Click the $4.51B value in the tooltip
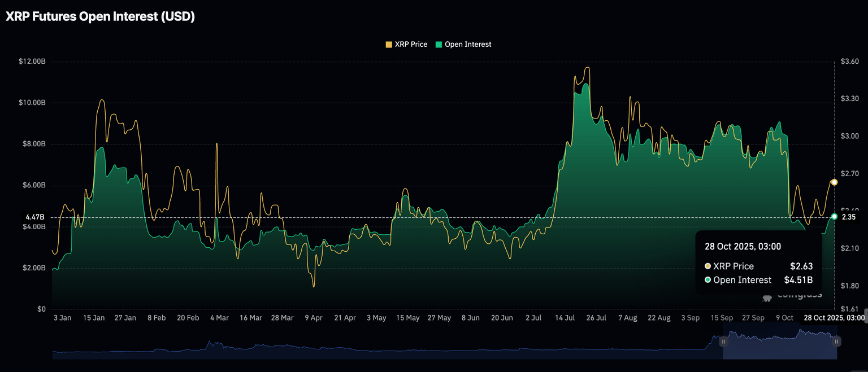 (798, 280)
